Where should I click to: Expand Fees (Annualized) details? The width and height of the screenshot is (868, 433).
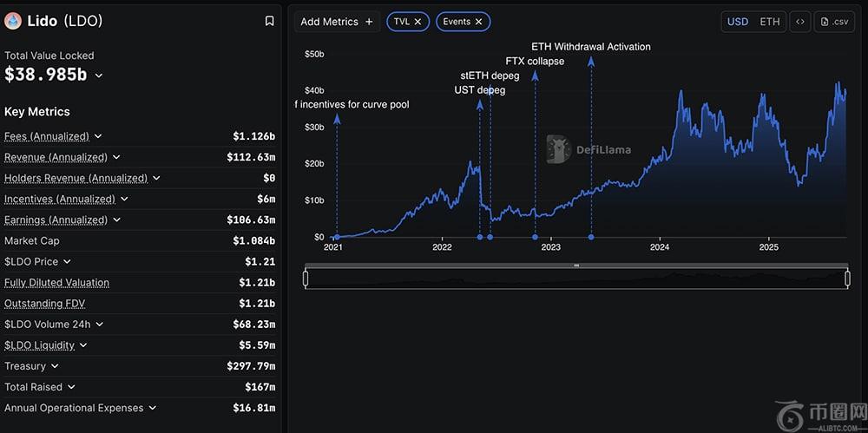pos(98,136)
